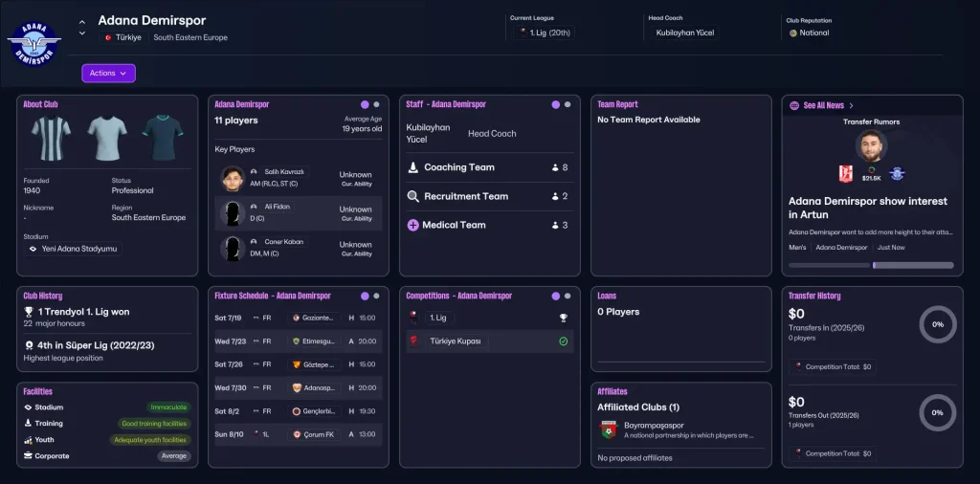The height and width of the screenshot is (484, 980).
Task: Select the grey page dot in squad panel
Action: click(x=376, y=105)
